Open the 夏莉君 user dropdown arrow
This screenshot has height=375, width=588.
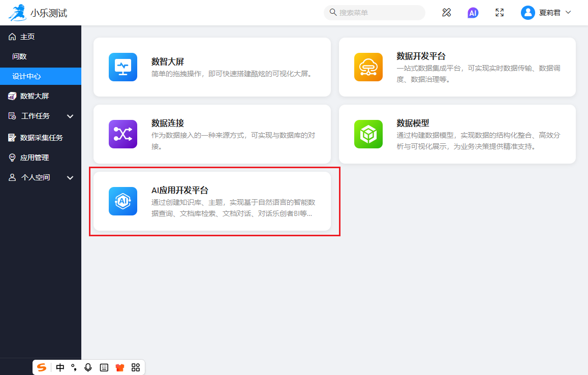568,12
